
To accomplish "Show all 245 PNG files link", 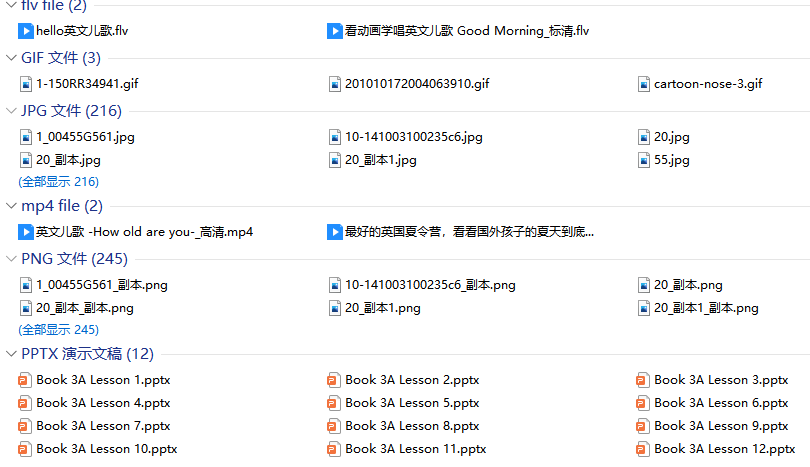I will click(x=58, y=330).
